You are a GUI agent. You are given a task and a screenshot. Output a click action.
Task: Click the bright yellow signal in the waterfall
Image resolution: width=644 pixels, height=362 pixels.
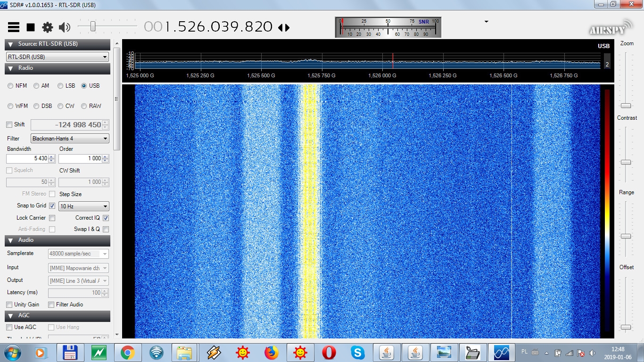click(x=310, y=211)
